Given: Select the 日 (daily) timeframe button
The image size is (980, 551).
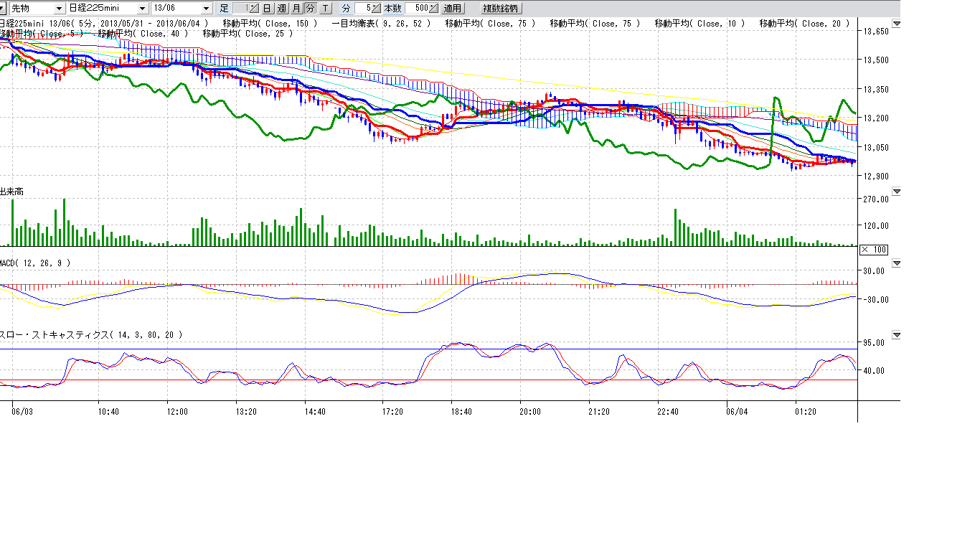Looking at the screenshot, I should (266, 9).
